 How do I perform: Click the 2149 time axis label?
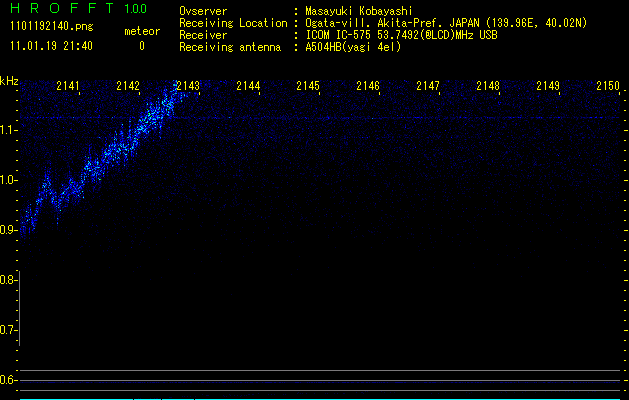tap(548, 85)
